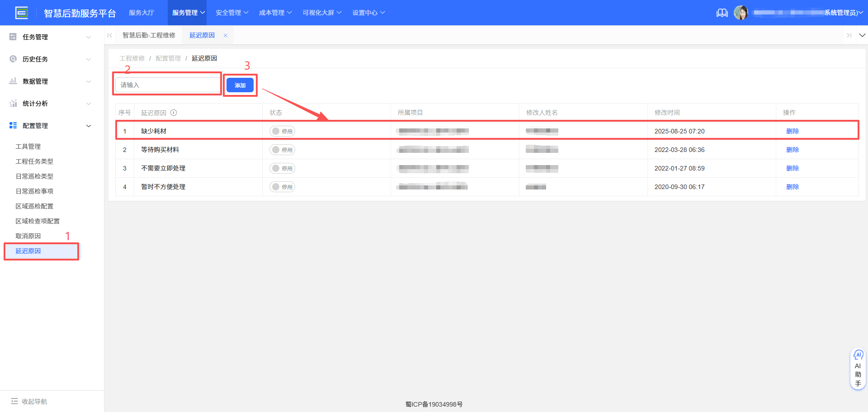Collapse the 配置管理 sidebar group
The image size is (868, 412).
tap(89, 126)
